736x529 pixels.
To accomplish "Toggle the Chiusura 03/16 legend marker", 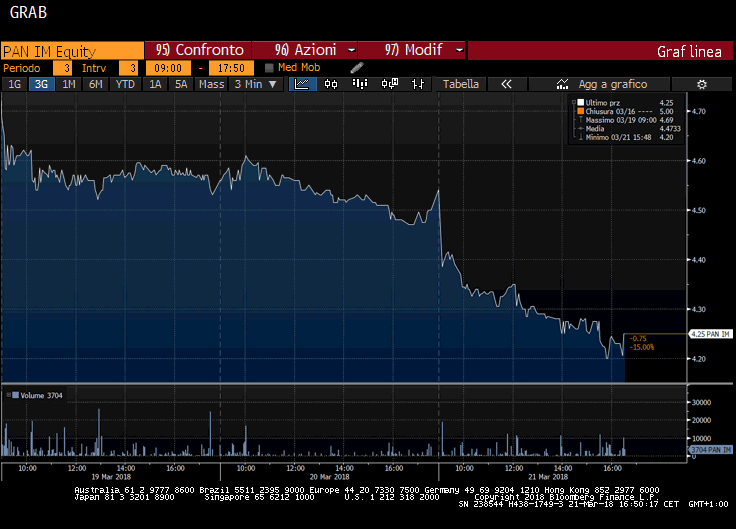I will click(x=581, y=111).
